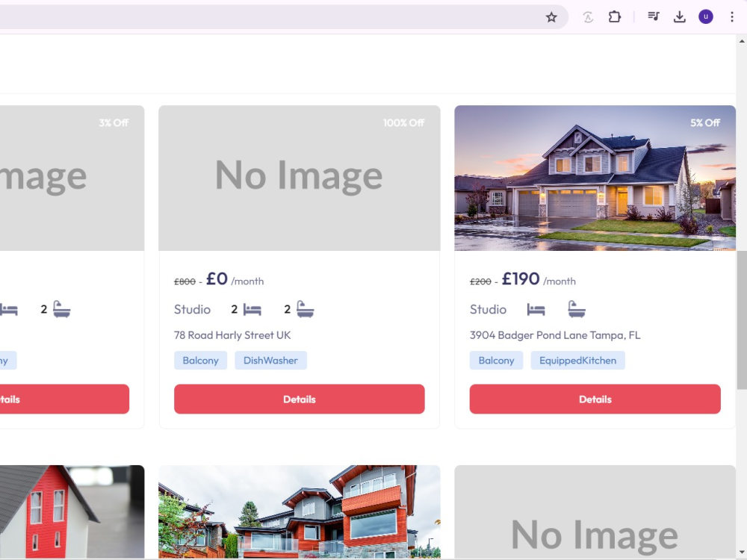Open Details on the 3% Off card
This screenshot has height=560, width=747.
coord(64,399)
